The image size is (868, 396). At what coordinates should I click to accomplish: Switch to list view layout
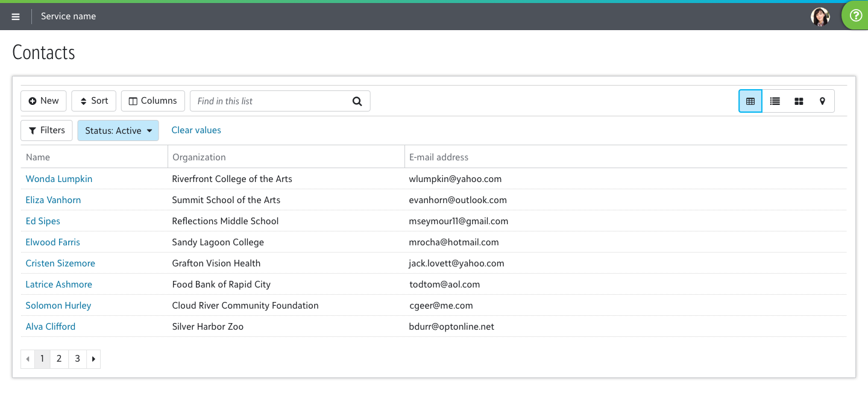(775, 101)
